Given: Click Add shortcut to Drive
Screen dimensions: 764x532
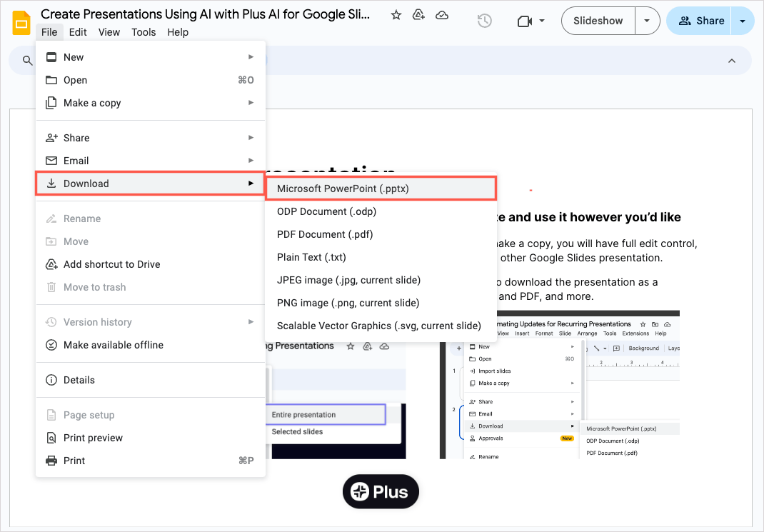Looking at the screenshot, I should point(151,264).
